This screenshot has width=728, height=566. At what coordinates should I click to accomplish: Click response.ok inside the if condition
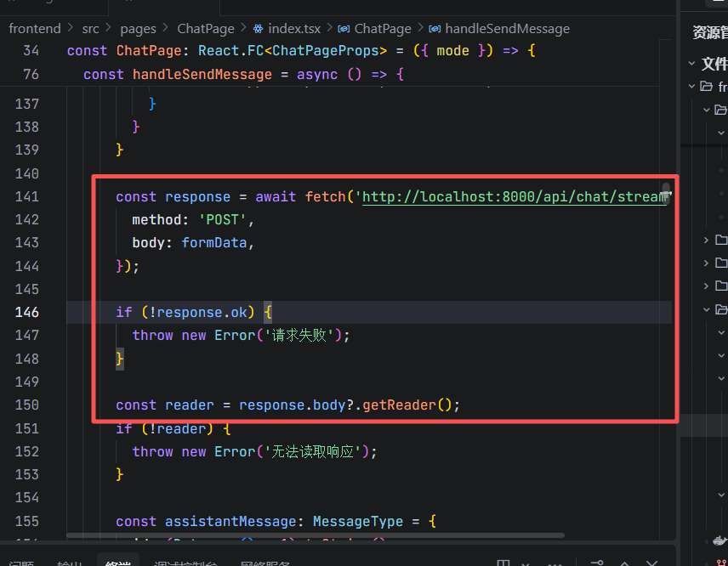(202, 312)
